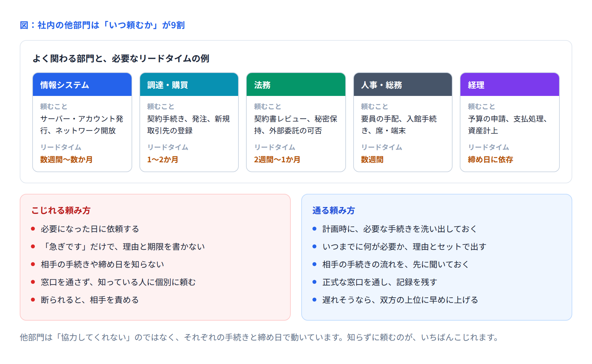
Task: Click the lead time '1〜2か月'
Action: 163,160
